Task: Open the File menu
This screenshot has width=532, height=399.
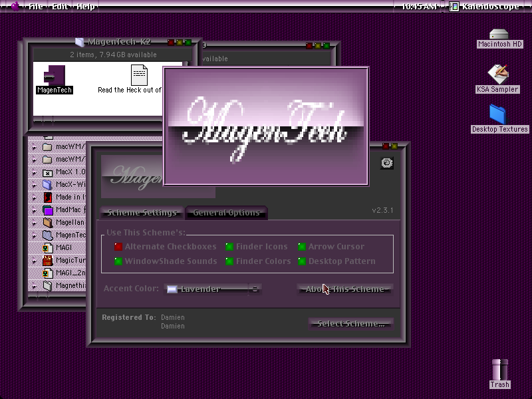Action: (x=36, y=6)
